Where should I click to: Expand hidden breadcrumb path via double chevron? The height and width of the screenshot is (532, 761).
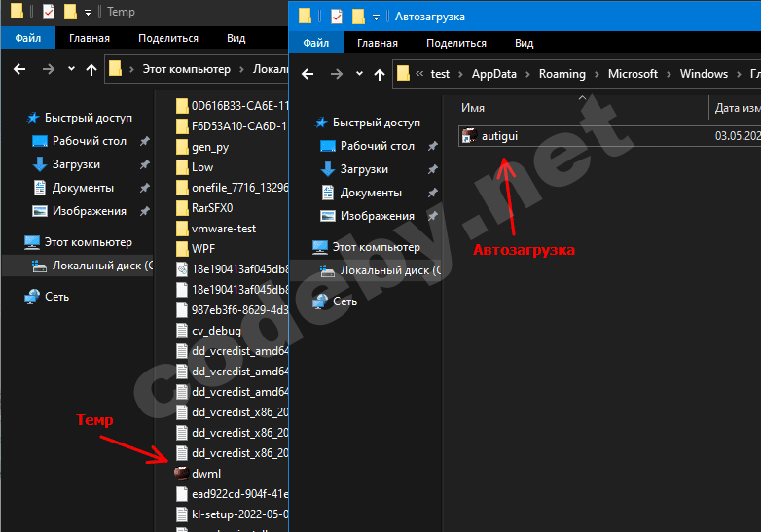(x=419, y=73)
